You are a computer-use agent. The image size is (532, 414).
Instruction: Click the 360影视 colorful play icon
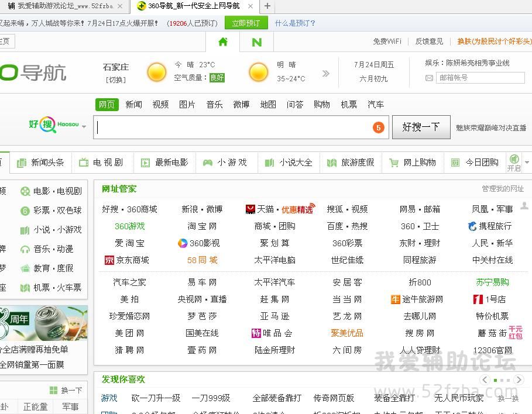pyautogui.click(x=183, y=243)
